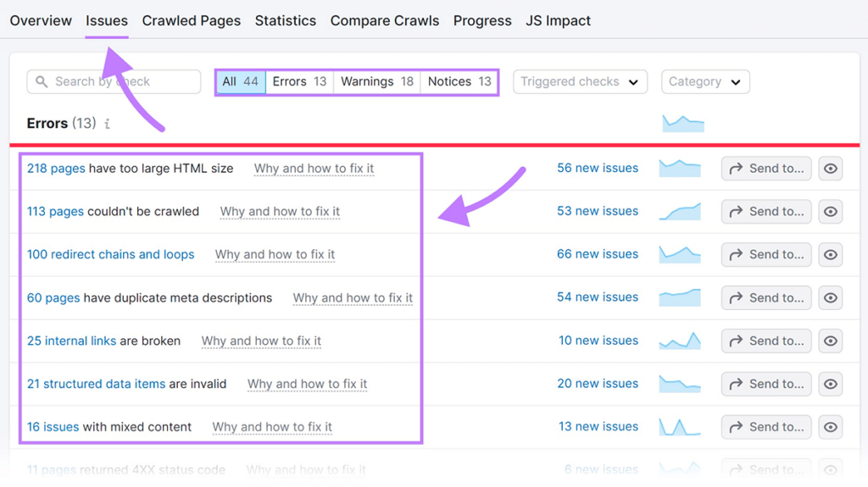
Task: Open trend graph in the HTML size row
Action: pos(680,169)
